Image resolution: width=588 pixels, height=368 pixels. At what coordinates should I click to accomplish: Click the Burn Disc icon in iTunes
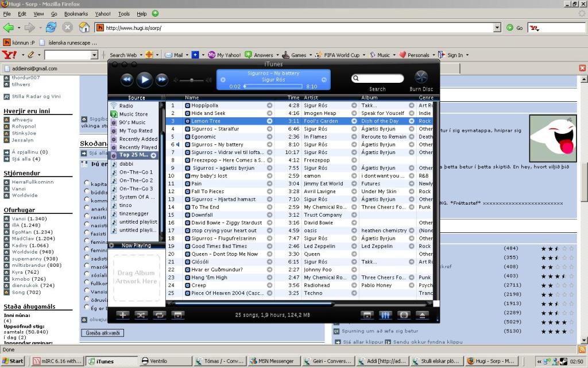pos(421,77)
